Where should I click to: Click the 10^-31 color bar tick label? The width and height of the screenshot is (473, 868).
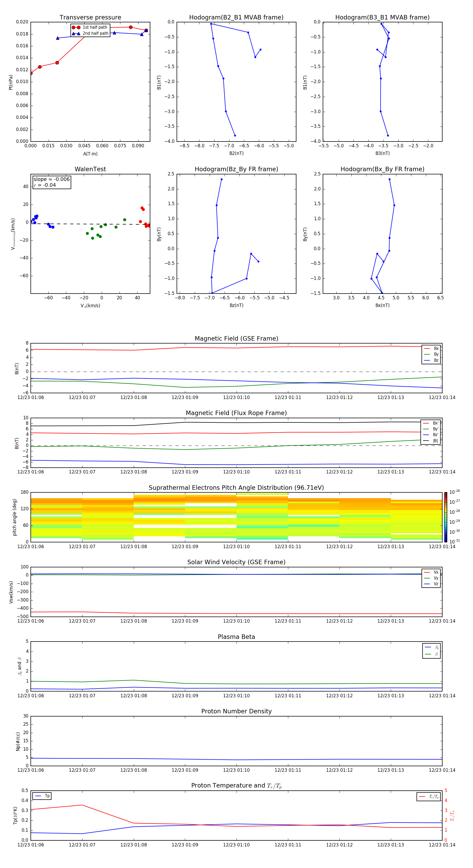[x=455, y=542]
